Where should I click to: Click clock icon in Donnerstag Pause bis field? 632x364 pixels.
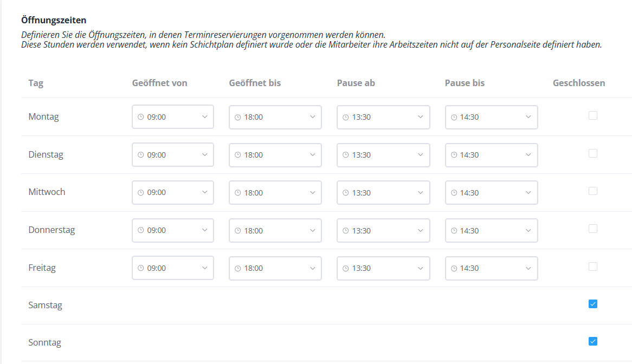(454, 231)
